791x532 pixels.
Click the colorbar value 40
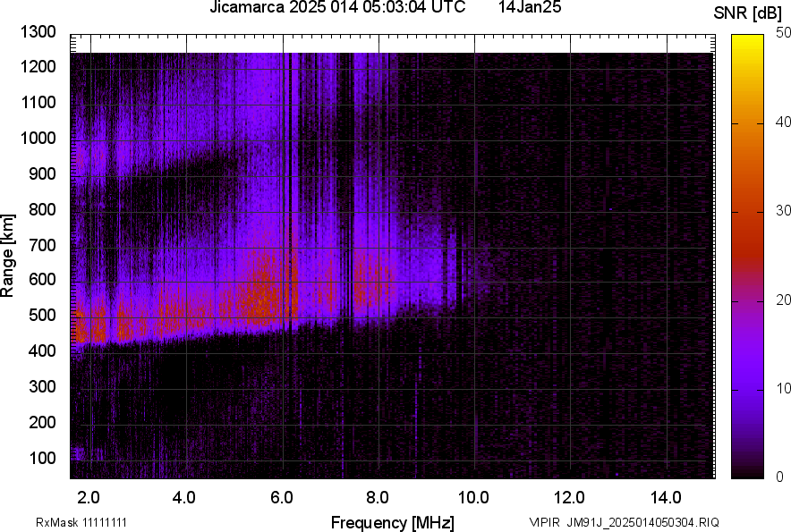coord(783,122)
